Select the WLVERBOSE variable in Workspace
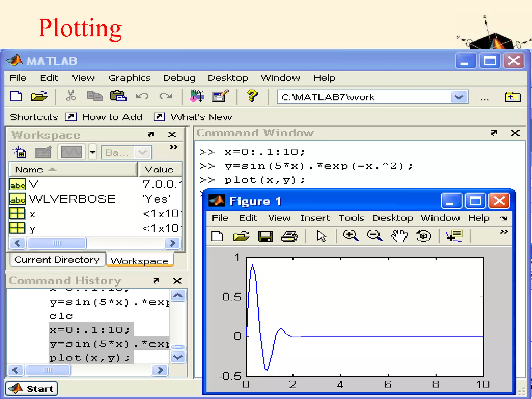 [x=72, y=199]
